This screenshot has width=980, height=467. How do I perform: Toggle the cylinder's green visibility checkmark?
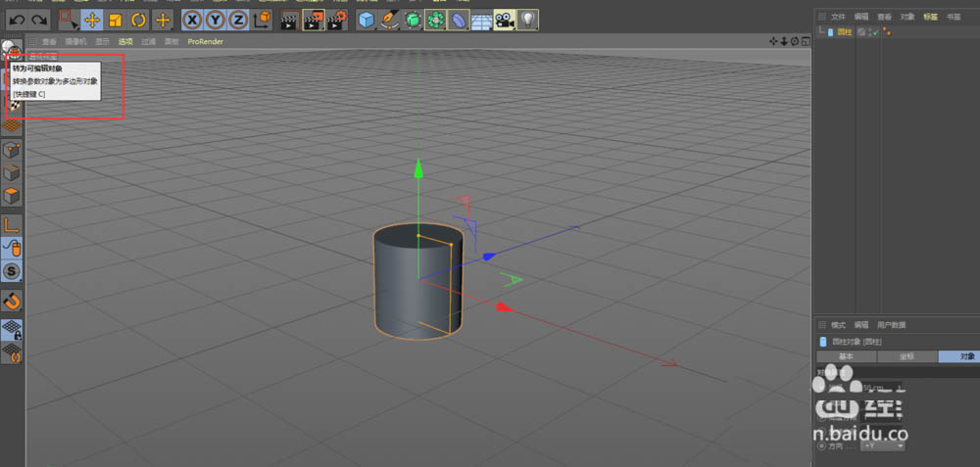click(873, 32)
